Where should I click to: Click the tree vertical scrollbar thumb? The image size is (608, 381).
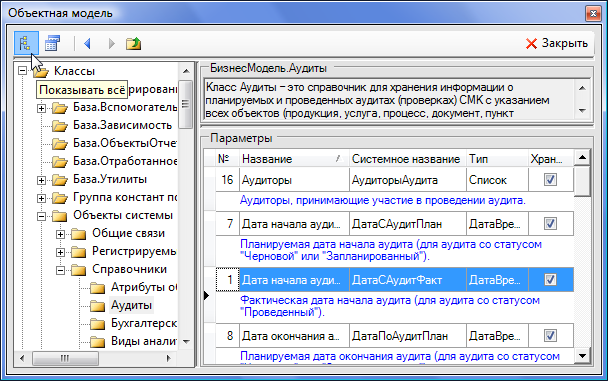tap(186, 105)
